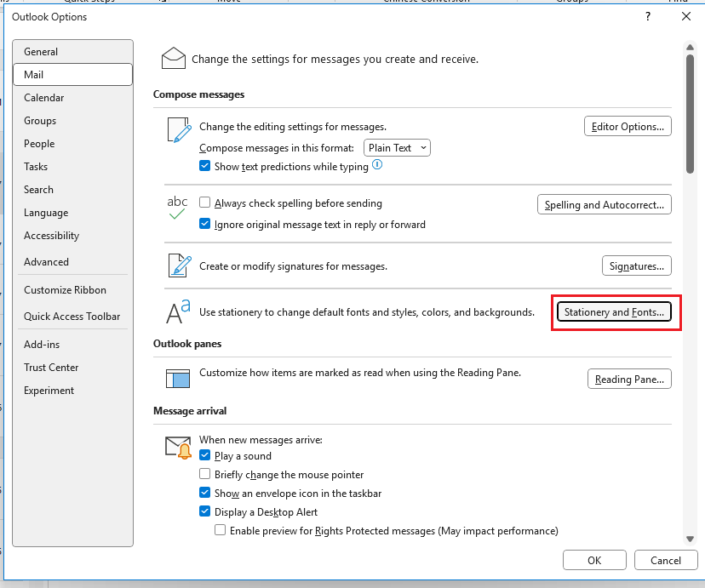Confirm changes with OK

[594, 560]
